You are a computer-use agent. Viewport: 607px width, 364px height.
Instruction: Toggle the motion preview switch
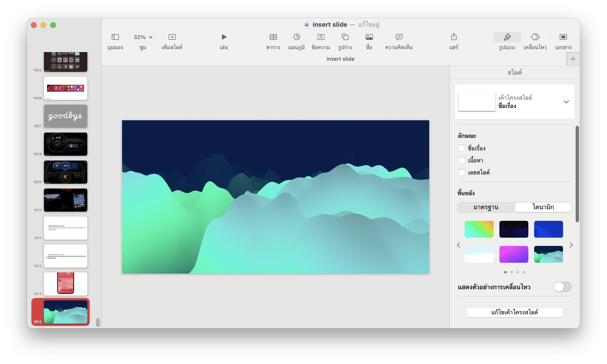tap(562, 287)
